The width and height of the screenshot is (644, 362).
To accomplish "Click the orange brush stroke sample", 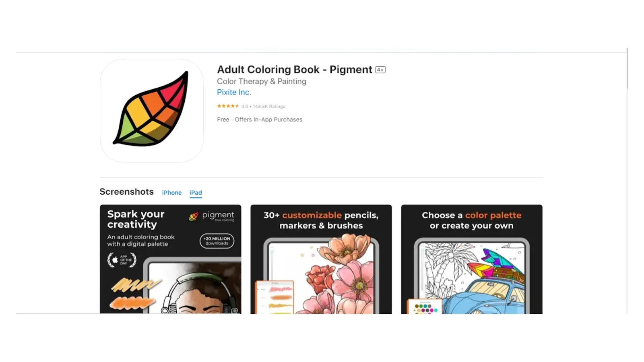I will (132, 303).
